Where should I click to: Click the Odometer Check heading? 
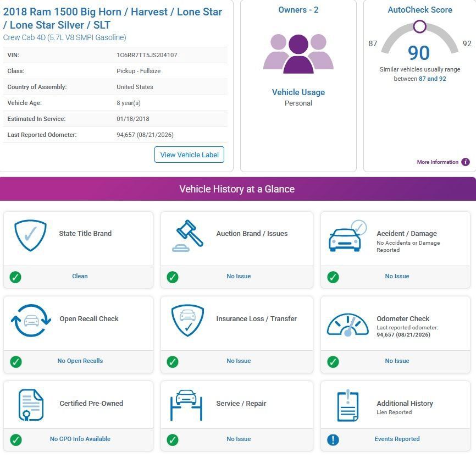click(403, 318)
